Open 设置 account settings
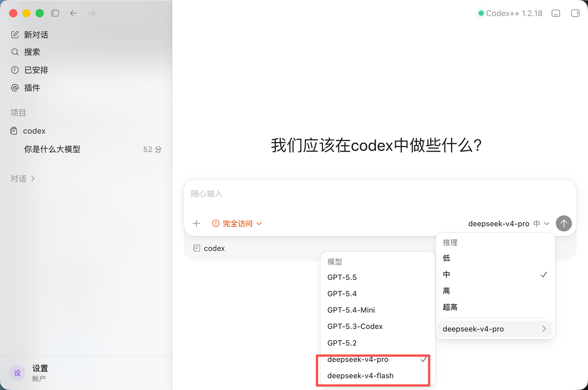 coord(40,373)
